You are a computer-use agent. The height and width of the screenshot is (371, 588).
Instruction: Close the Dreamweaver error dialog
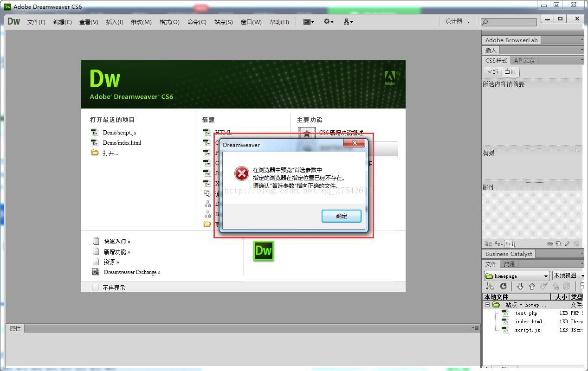click(355, 143)
